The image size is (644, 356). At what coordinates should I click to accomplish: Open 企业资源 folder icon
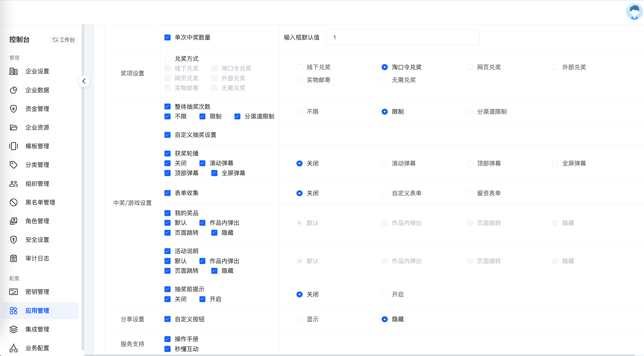pyautogui.click(x=13, y=127)
